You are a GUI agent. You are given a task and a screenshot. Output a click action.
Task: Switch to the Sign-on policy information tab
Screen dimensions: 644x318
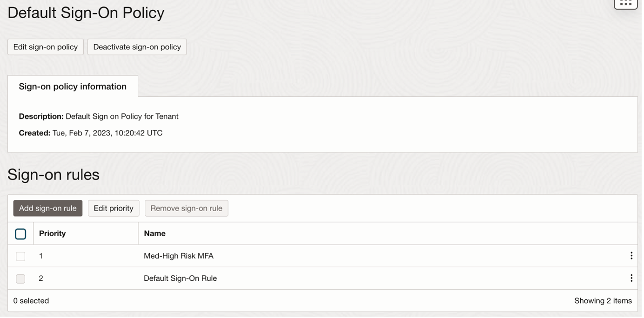(x=72, y=86)
